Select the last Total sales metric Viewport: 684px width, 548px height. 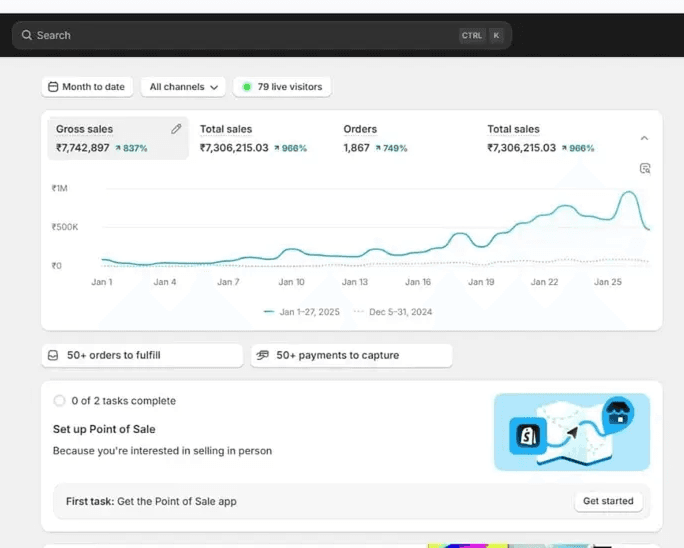click(x=540, y=138)
